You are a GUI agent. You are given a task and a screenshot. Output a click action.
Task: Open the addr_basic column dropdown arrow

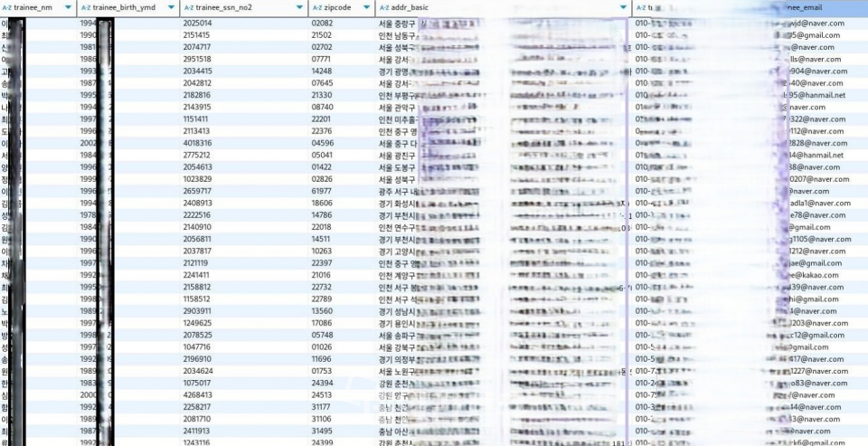coord(624,8)
